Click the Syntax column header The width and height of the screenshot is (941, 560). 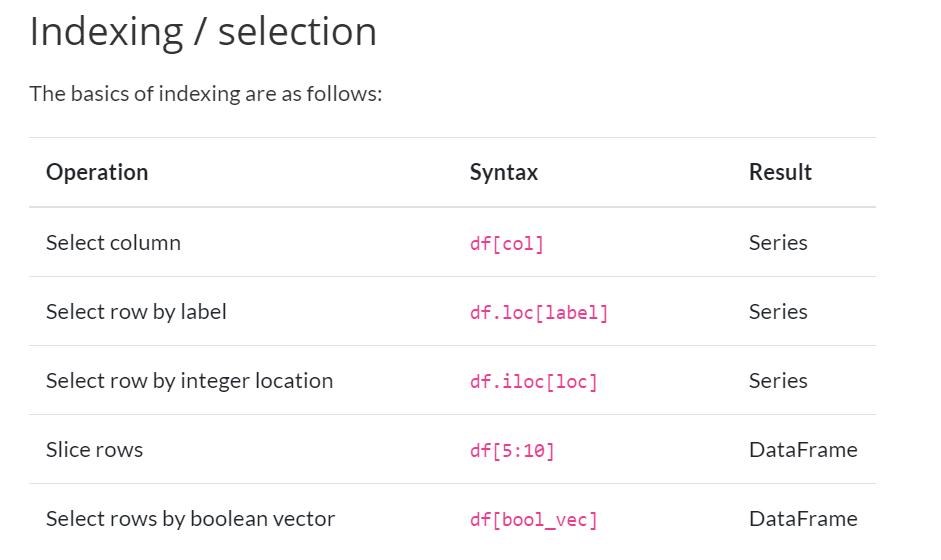(504, 172)
